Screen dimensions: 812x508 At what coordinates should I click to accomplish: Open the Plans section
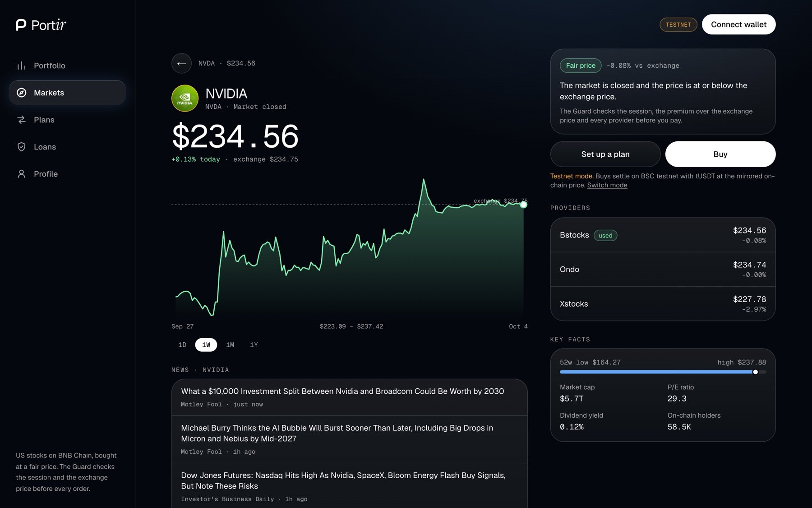tap(67, 120)
